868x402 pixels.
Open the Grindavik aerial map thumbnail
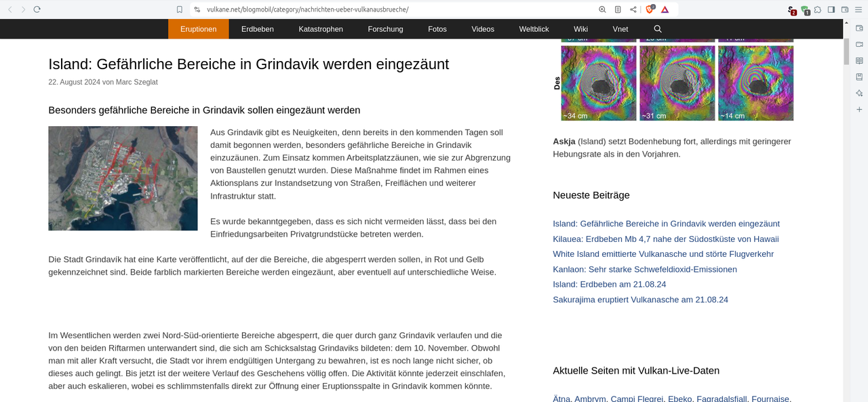tap(123, 178)
